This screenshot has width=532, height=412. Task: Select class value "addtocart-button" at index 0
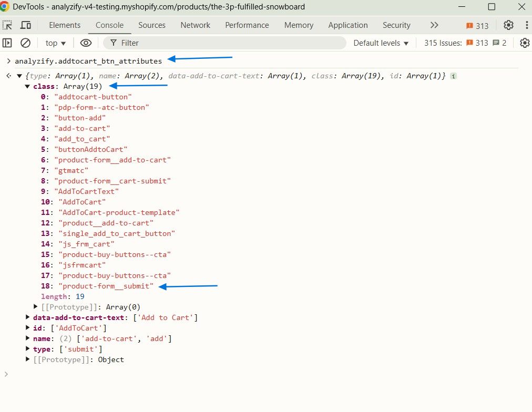click(x=93, y=97)
